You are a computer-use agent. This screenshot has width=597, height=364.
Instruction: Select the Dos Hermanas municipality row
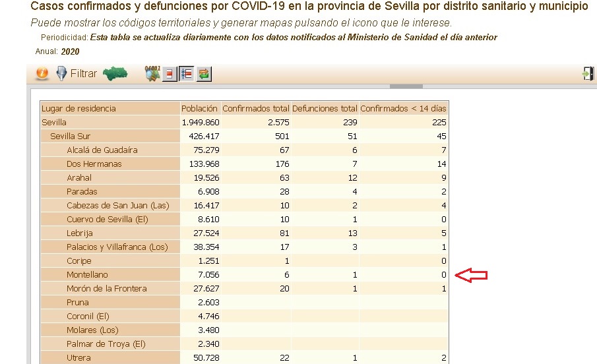tap(94, 164)
